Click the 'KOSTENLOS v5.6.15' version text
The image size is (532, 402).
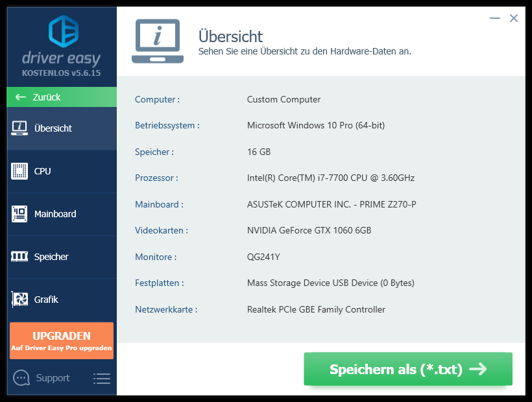point(62,73)
